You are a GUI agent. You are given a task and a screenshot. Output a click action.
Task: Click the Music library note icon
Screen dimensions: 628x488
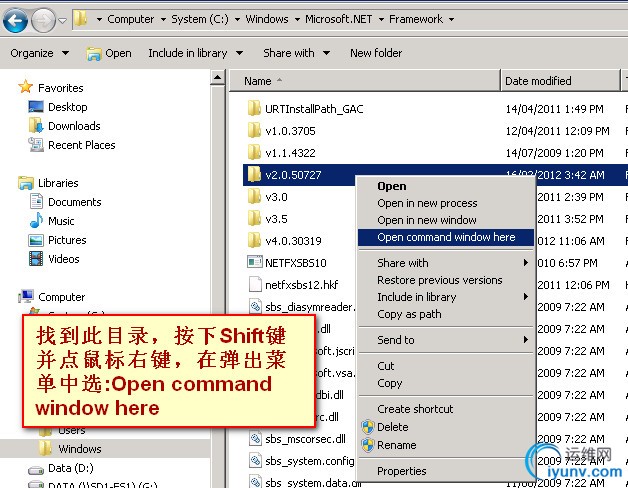pyautogui.click(x=36, y=220)
